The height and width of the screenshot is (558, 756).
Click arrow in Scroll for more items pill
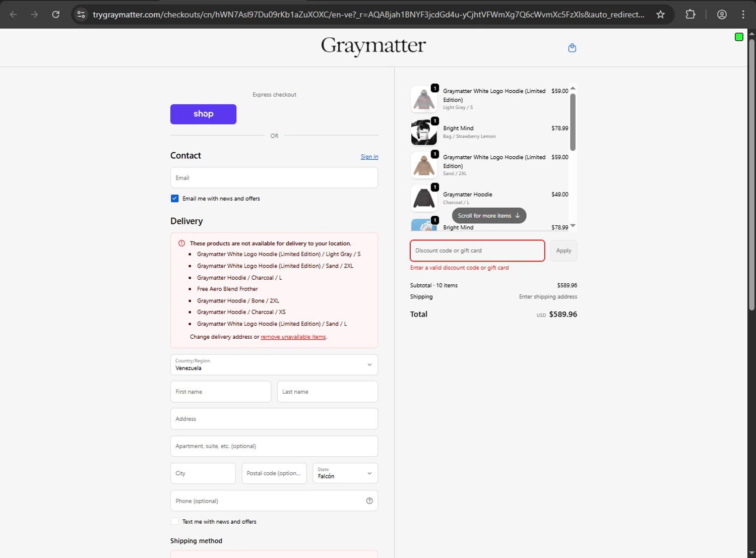click(x=518, y=216)
